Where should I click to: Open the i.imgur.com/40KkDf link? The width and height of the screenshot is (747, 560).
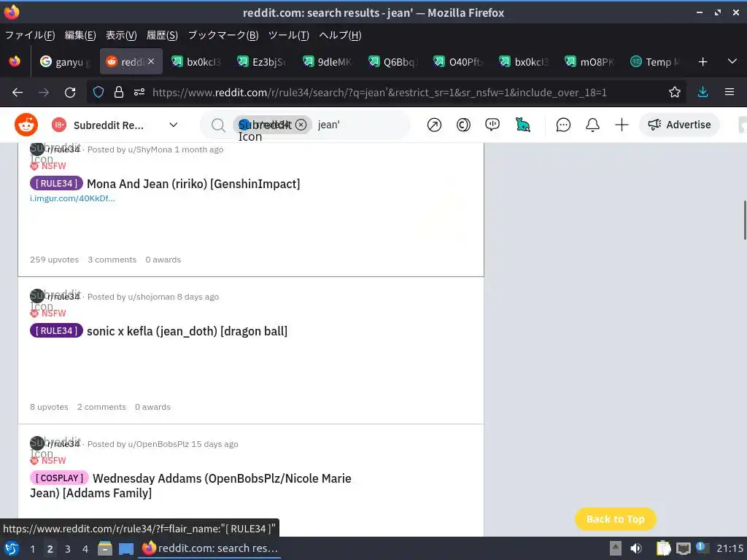click(x=72, y=198)
